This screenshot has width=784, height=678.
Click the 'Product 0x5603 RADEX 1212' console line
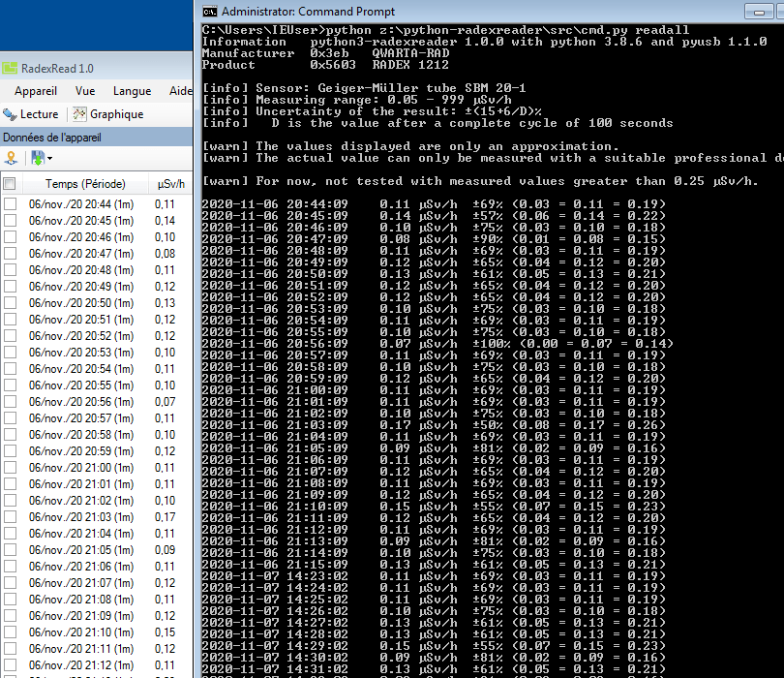coord(325,65)
